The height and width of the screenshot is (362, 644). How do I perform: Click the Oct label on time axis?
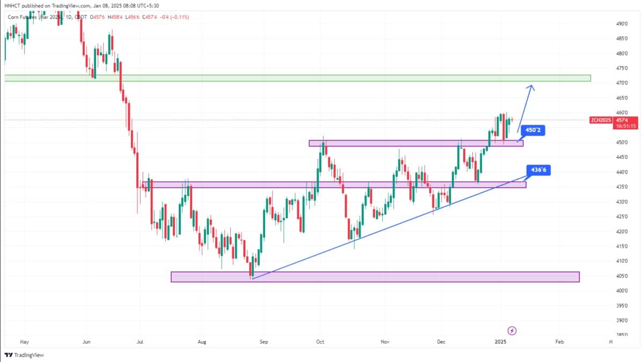pyautogui.click(x=320, y=341)
